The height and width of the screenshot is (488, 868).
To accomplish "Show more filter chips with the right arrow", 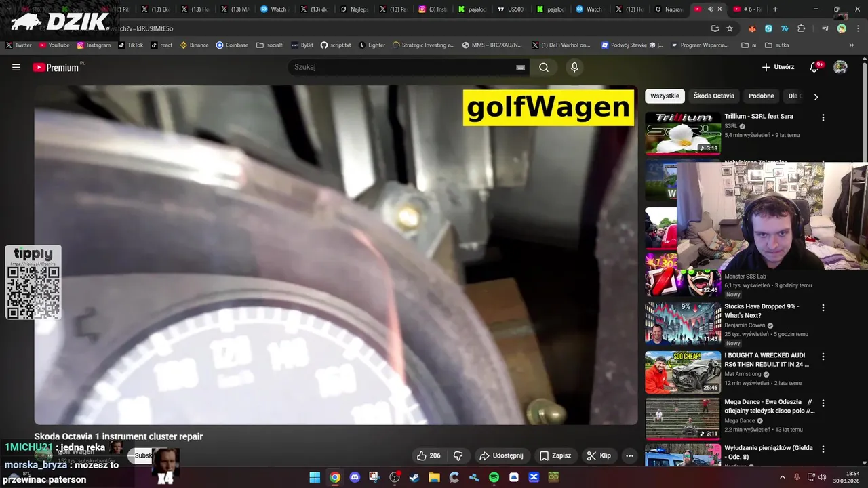I will (x=816, y=96).
